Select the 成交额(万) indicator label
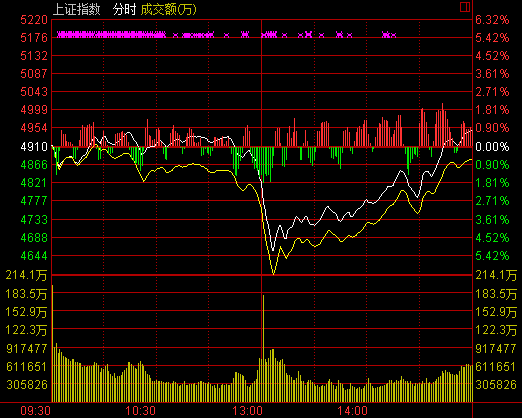The width and height of the screenshot is (522, 418). 169,9
